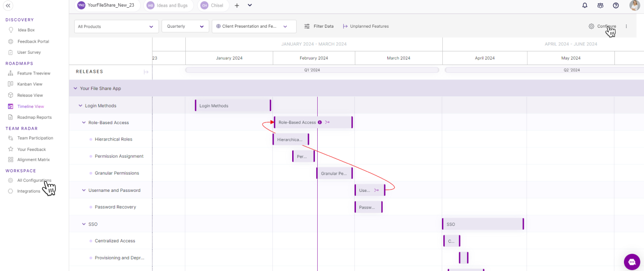Open the Quarterly time frame dropdown
Image resolution: width=644 pixels, height=271 pixels.
tap(185, 26)
